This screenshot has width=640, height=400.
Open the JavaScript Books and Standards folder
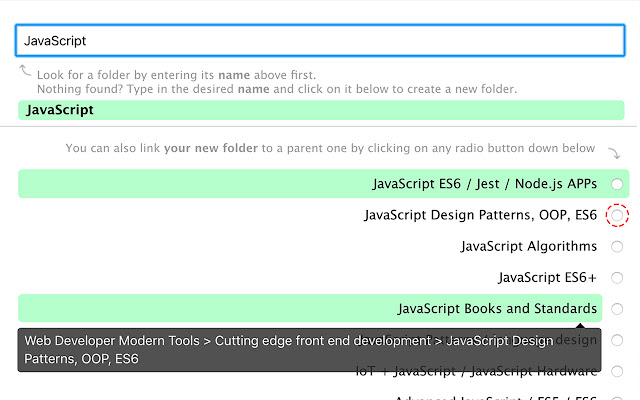[497, 309]
